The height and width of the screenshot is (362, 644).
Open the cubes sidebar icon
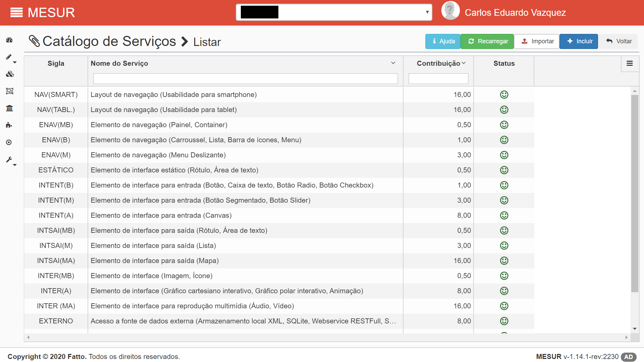click(9, 74)
